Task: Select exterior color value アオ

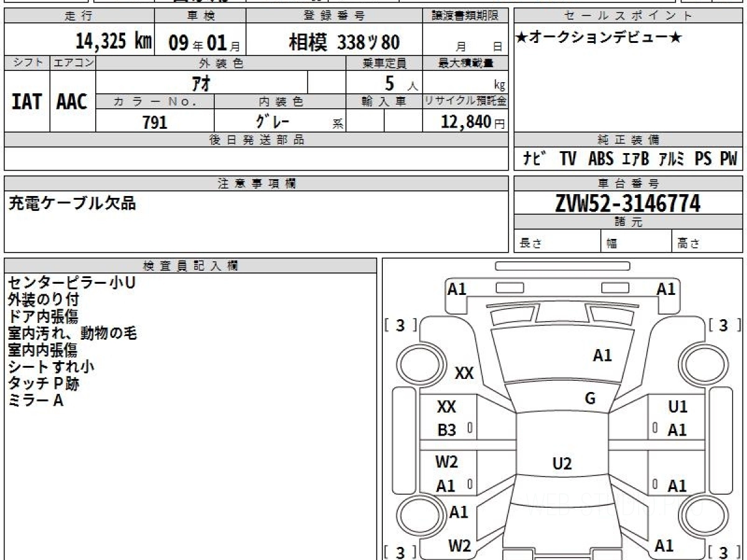Action: [202, 82]
